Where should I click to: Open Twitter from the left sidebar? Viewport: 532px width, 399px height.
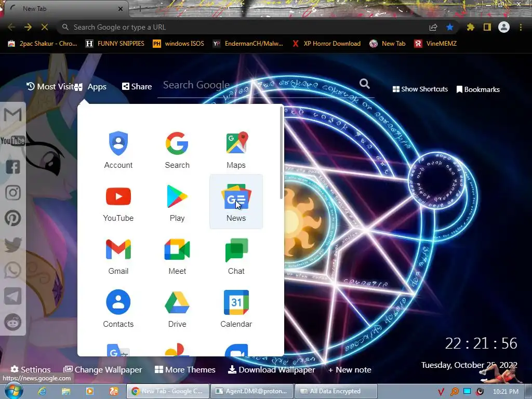tap(13, 244)
